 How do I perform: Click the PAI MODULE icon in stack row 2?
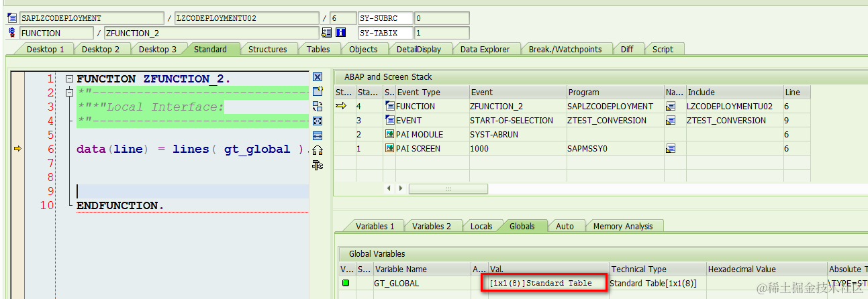click(x=390, y=134)
